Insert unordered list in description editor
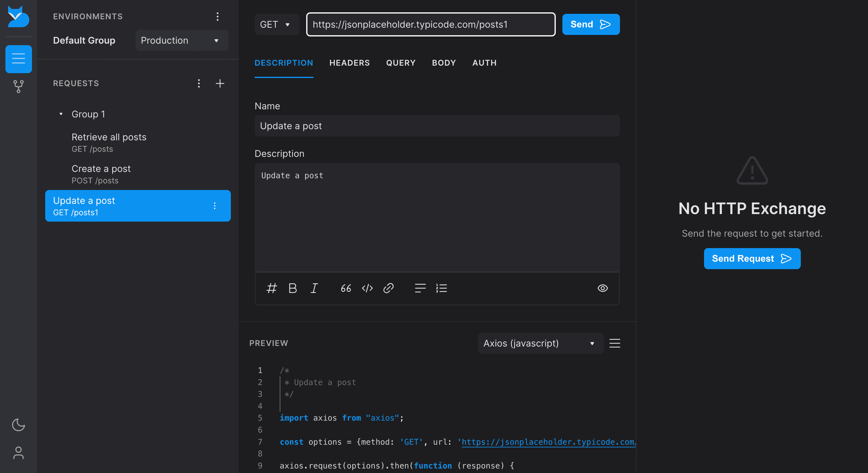 point(420,288)
